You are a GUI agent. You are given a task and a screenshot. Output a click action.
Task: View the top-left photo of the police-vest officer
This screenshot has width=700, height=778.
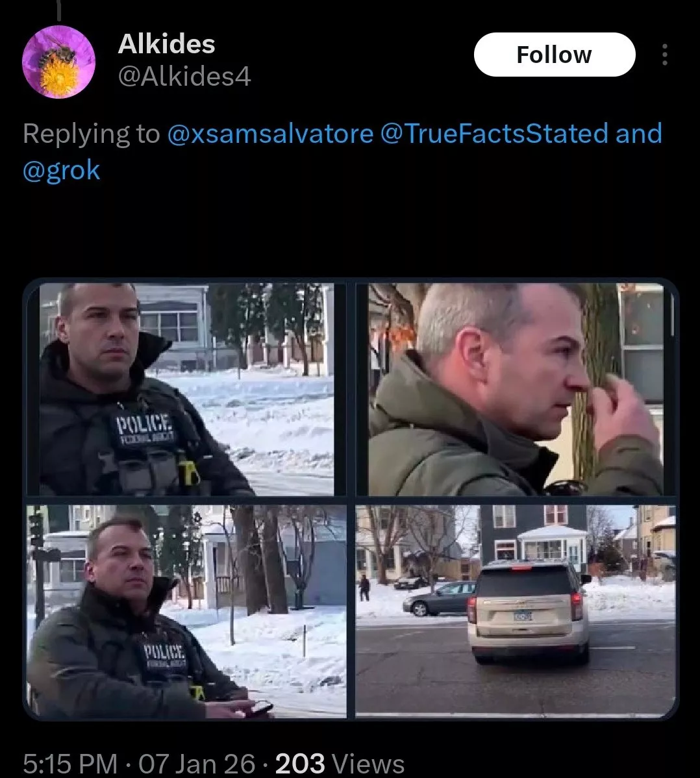(x=186, y=390)
